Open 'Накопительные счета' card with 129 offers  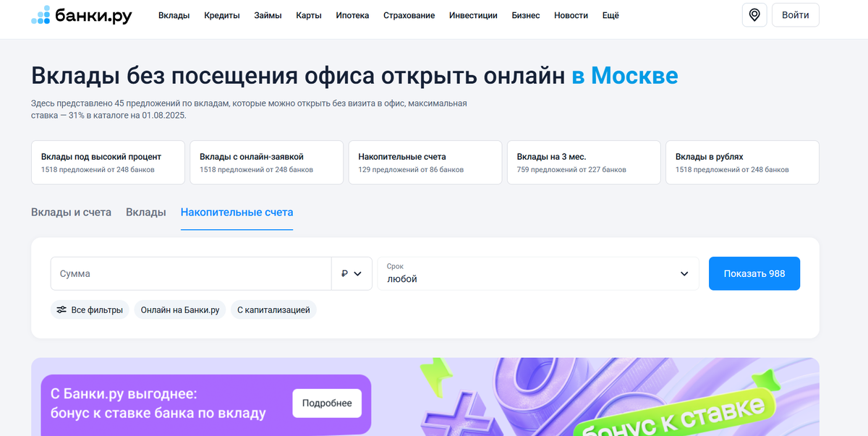pyautogui.click(x=425, y=163)
